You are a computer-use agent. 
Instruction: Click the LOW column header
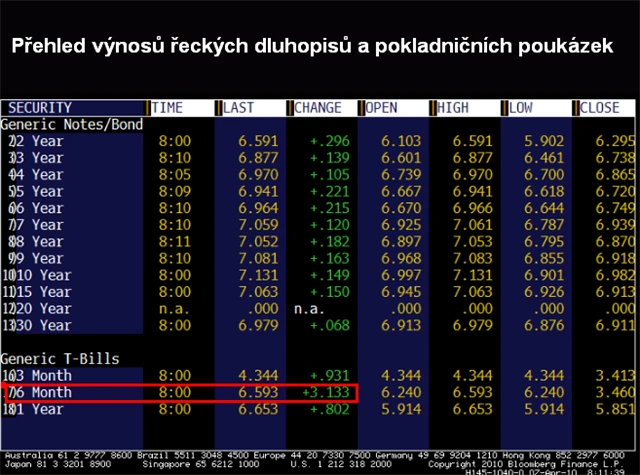click(522, 107)
